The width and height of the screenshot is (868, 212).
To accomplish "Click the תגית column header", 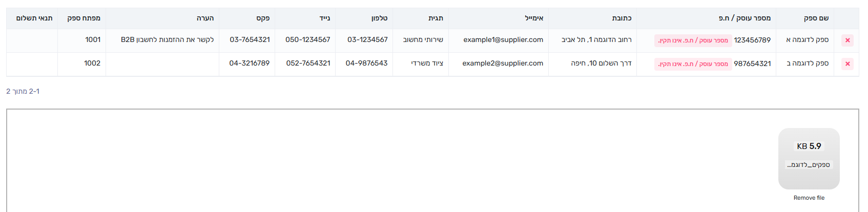I will (x=436, y=18).
